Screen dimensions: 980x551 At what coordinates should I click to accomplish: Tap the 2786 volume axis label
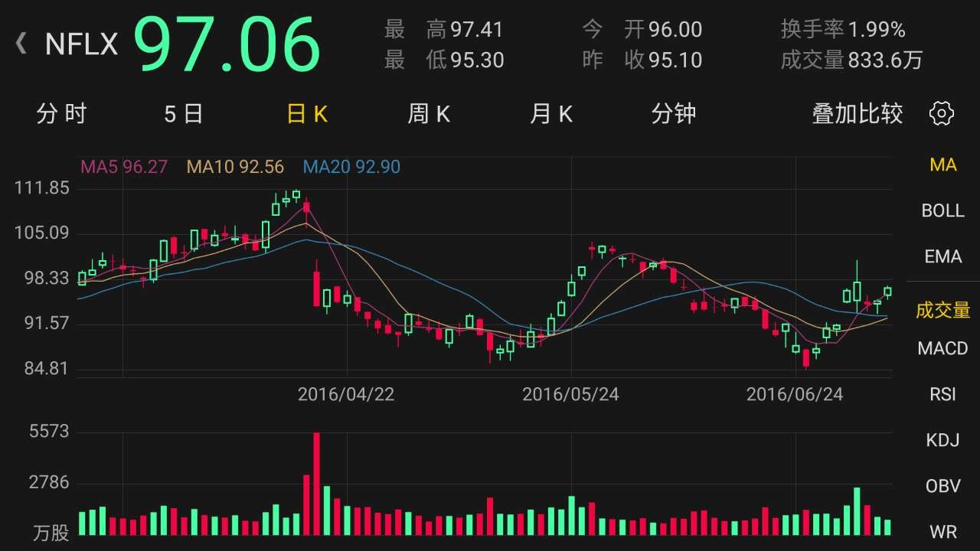[50, 483]
